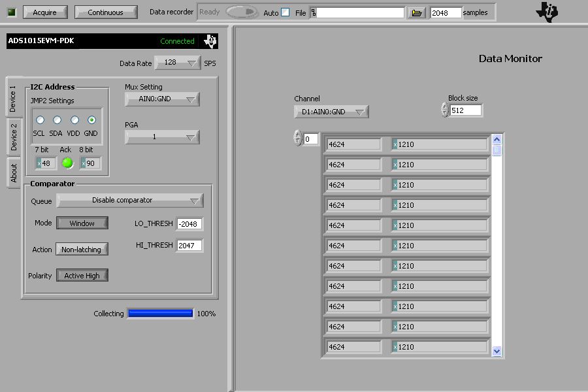
Task: Open the folder browse icon for the data file
Action: pyautogui.click(x=416, y=12)
